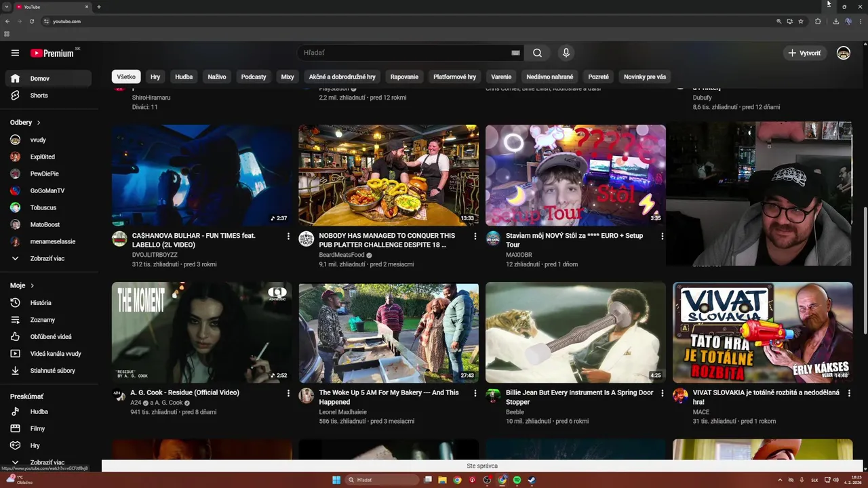Screen dimensions: 868x488
Task: Open options for CA$HANOVA BULHAR video
Action: 288,237
